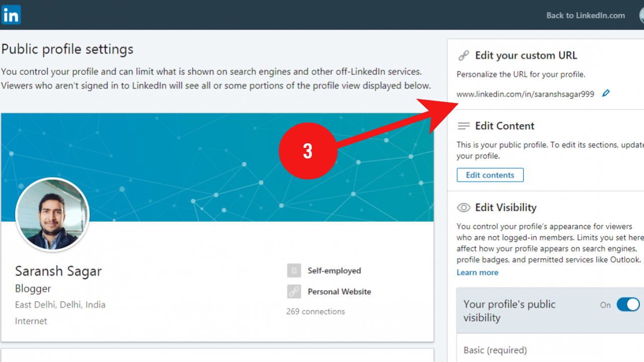Click the Self-employed company icon

tap(294, 270)
